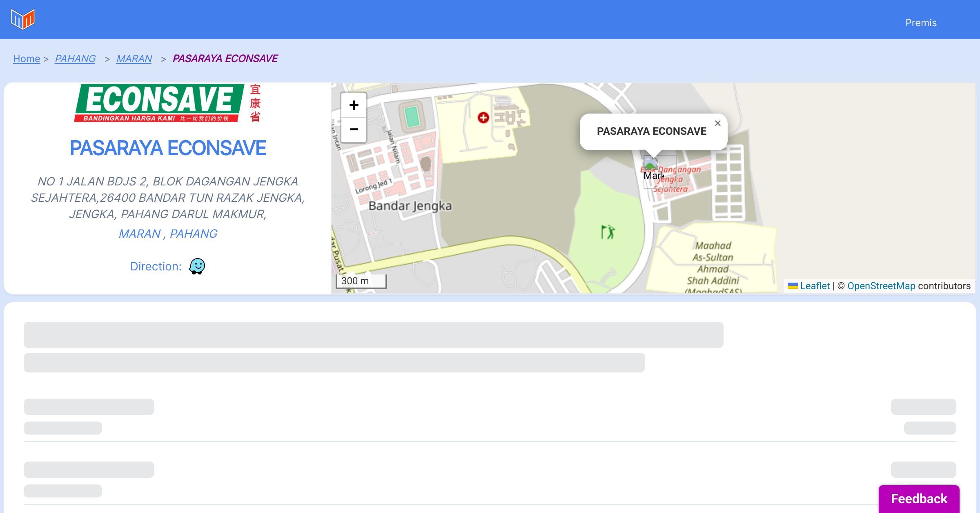Open the Premis menu item

pos(921,23)
